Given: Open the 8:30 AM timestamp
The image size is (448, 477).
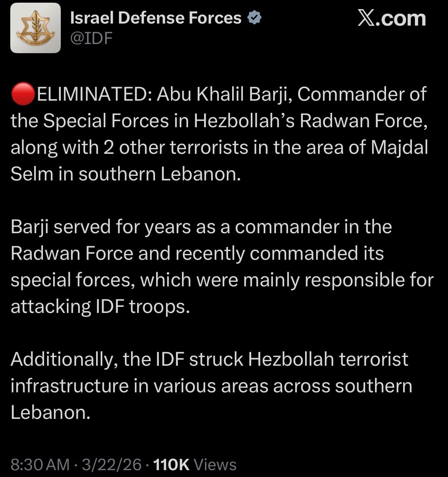Looking at the screenshot, I should tap(40, 464).
